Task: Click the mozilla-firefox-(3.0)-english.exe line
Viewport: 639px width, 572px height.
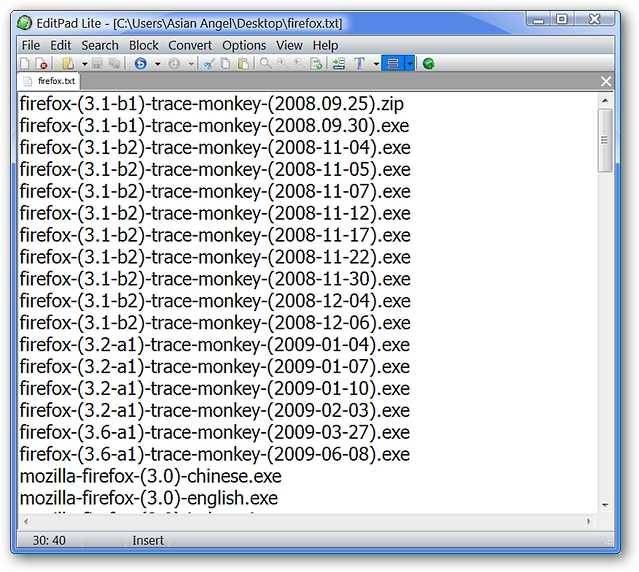Action: pyautogui.click(x=149, y=498)
